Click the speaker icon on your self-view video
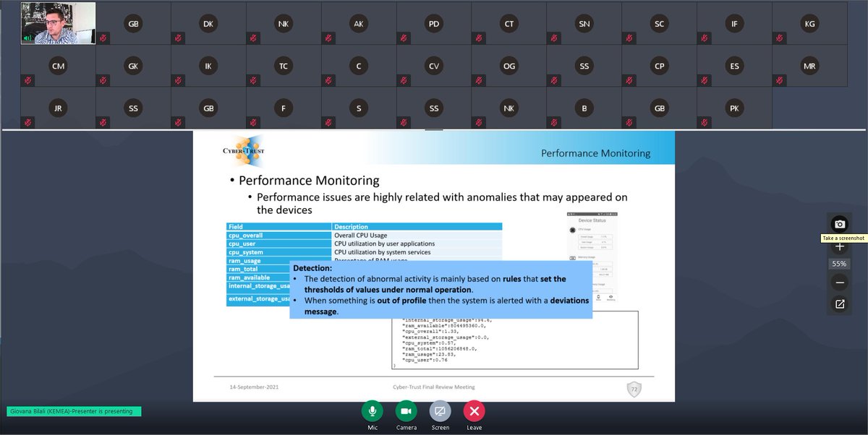 [x=28, y=37]
